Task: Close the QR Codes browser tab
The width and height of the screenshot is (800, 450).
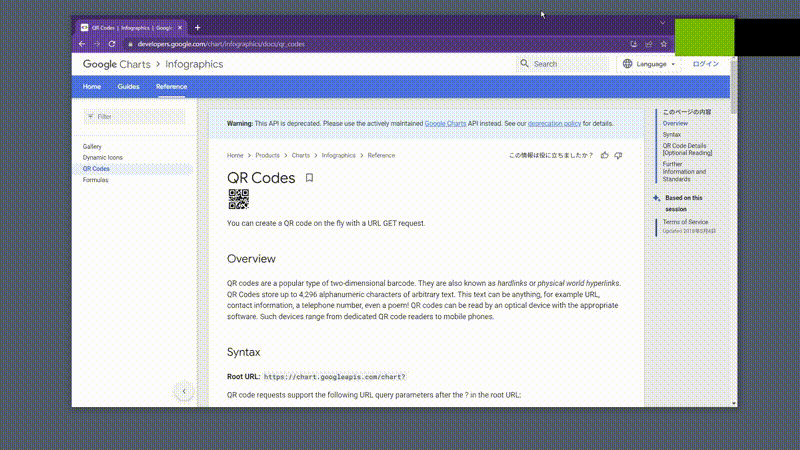Action: (180, 28)
